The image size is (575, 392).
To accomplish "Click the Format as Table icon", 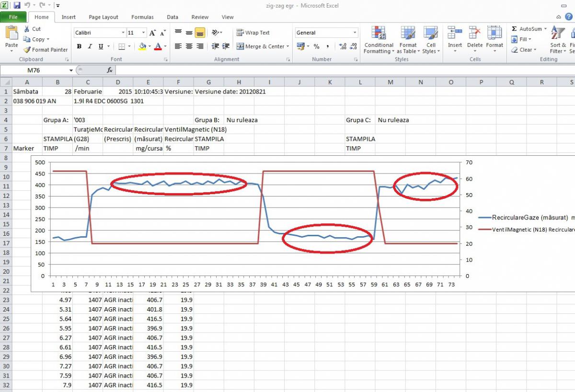I will pos(408,40).
